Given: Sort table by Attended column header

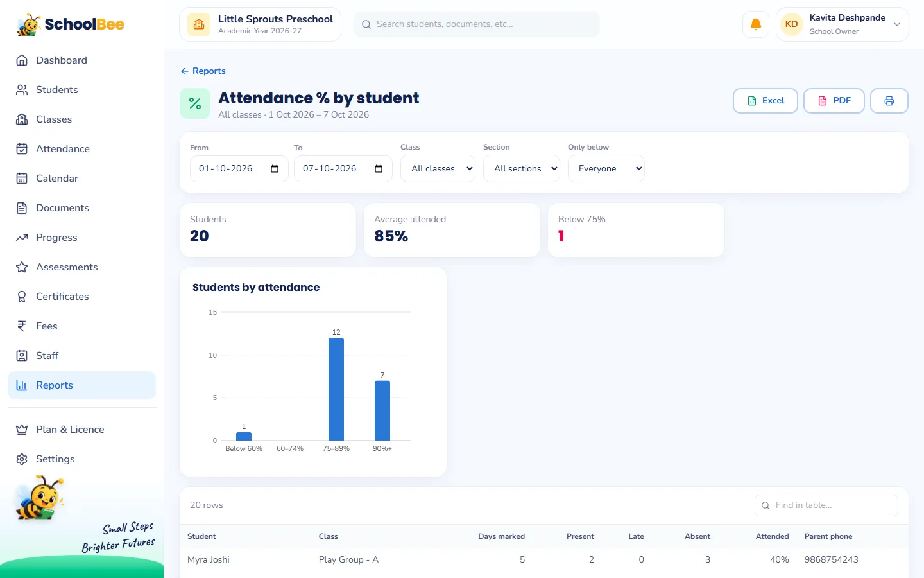Looking at the screenshot, I should (x=772, y=536).
